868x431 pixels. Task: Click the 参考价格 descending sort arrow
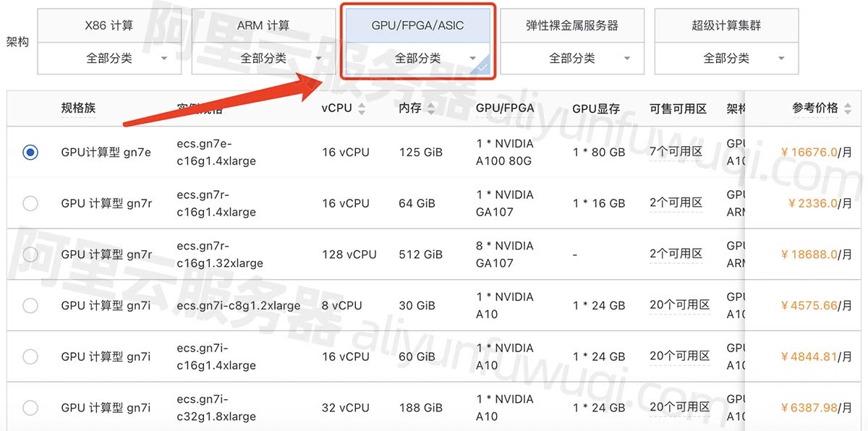tap(846, 112)
